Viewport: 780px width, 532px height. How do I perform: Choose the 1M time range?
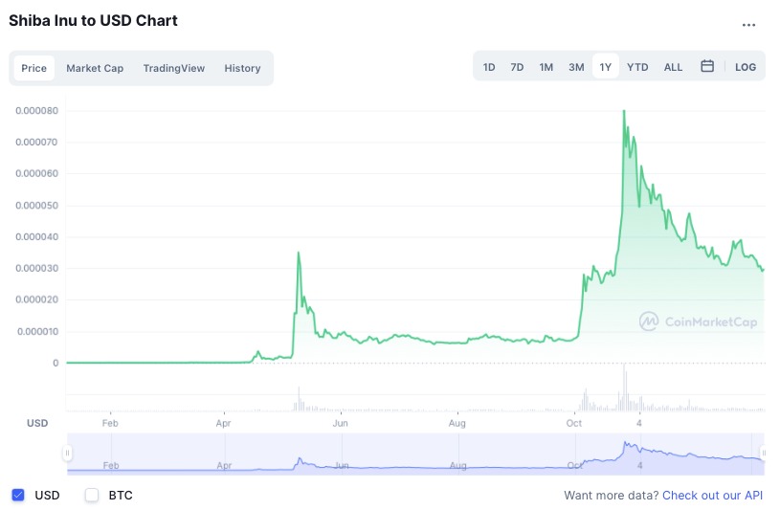tap(546, 67)
